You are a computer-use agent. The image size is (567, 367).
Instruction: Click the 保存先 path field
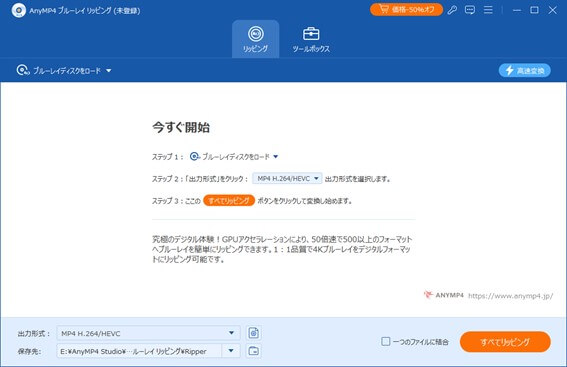[139, 351]
